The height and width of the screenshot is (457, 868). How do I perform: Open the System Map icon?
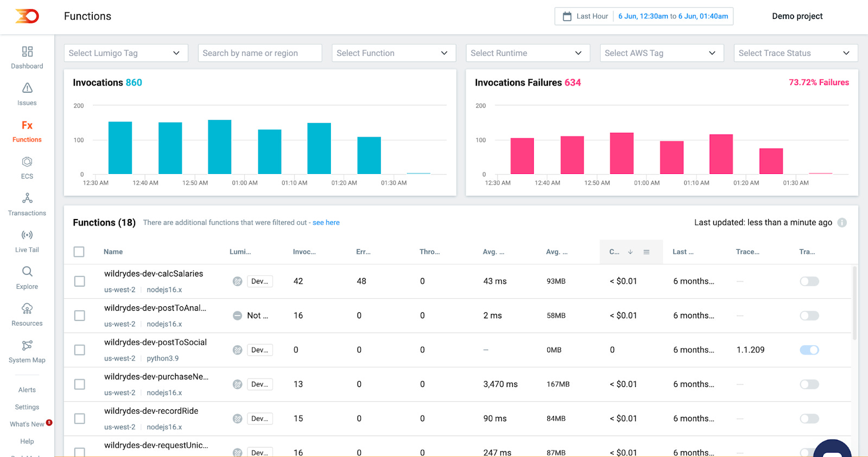27,345
